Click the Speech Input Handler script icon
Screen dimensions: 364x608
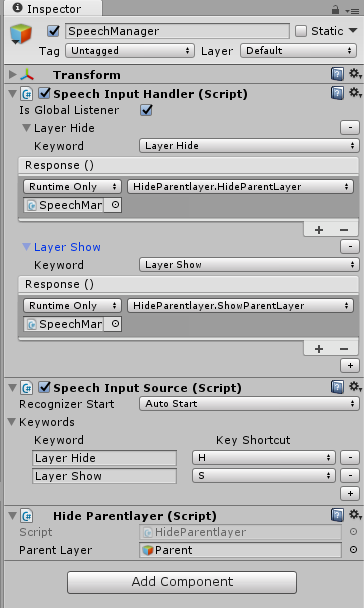27,94
